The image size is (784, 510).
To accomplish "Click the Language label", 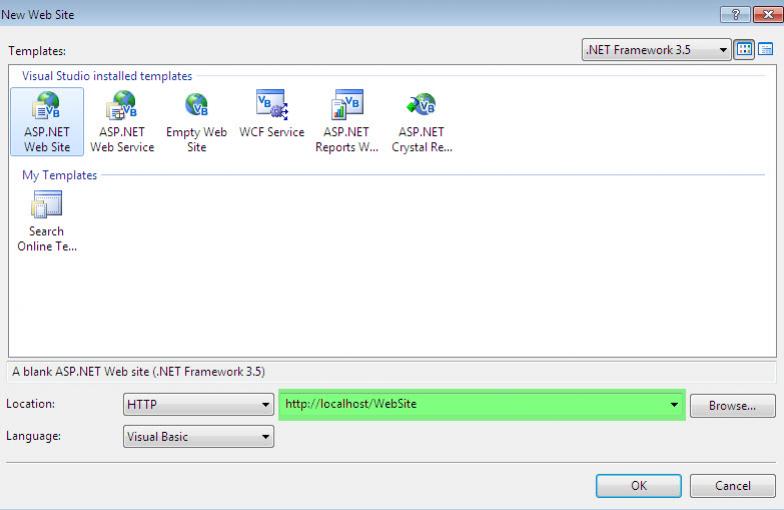I will tap(34, 436).
